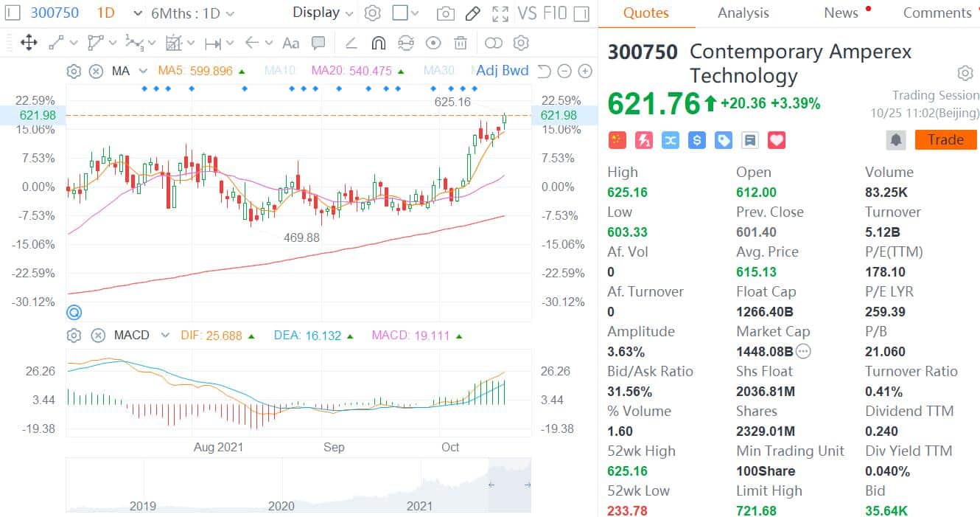Switch to the Analysis tab
Image resolution: width=980 pixels, height=517 pixels.
click(x=743, y=13)
